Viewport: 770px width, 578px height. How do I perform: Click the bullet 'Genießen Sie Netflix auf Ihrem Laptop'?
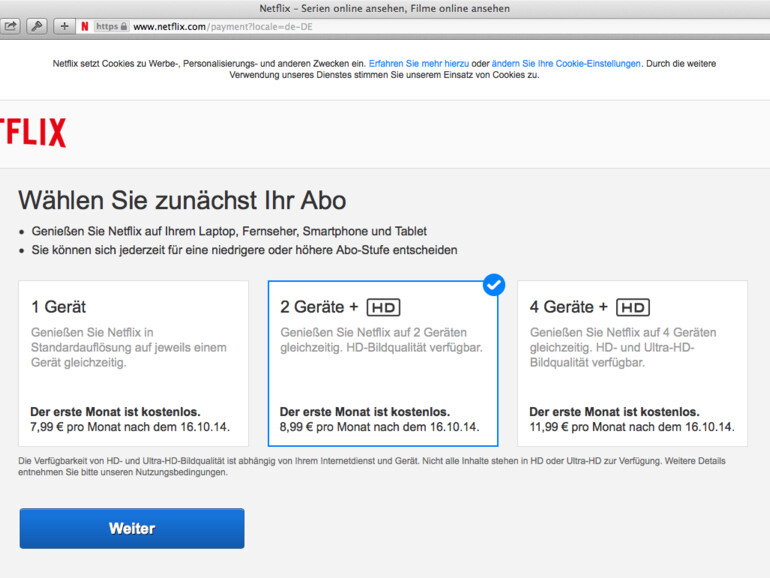click(229, 231)
